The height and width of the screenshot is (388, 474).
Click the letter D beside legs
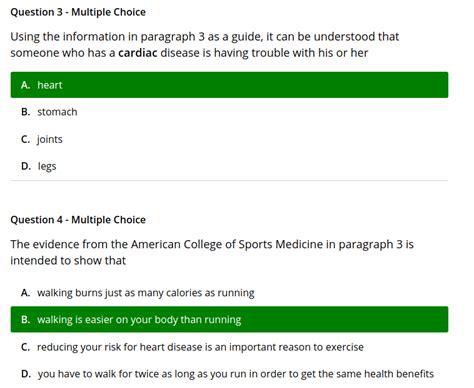point(26,166)
